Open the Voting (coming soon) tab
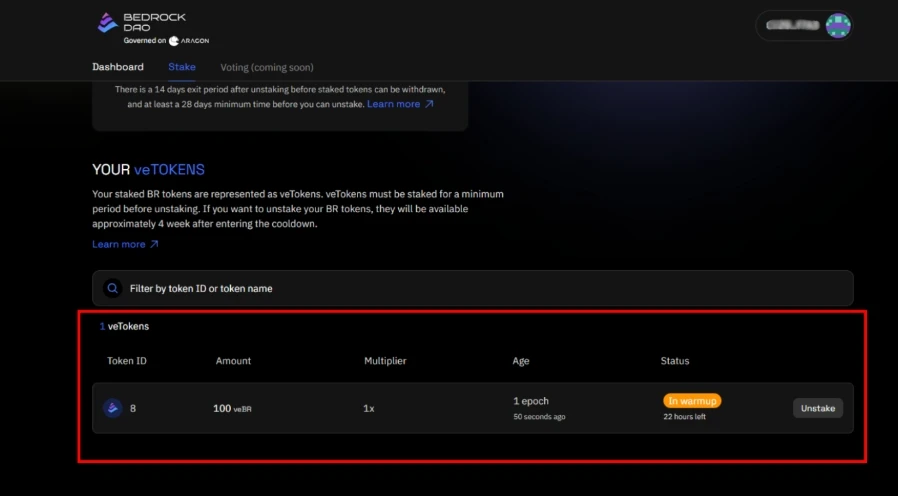This screenshot has width=898, height=496. click(x=266, y=67)
